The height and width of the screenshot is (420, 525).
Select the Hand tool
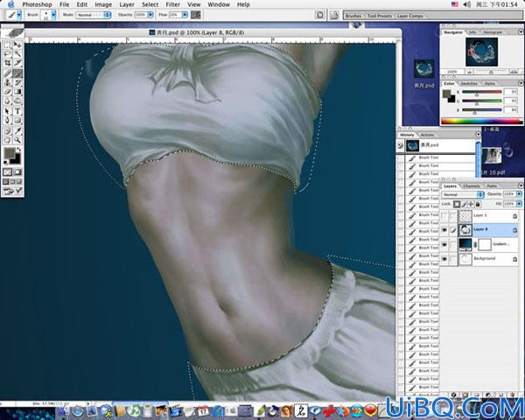tap(7, 140)
